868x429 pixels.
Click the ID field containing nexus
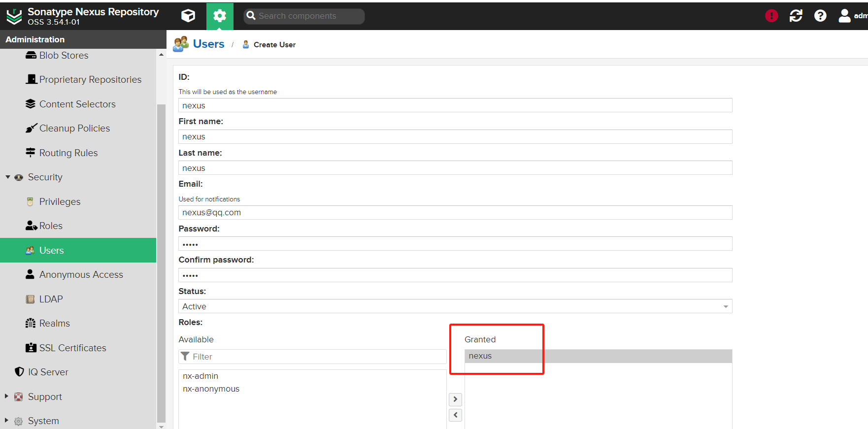coord(455,105)
